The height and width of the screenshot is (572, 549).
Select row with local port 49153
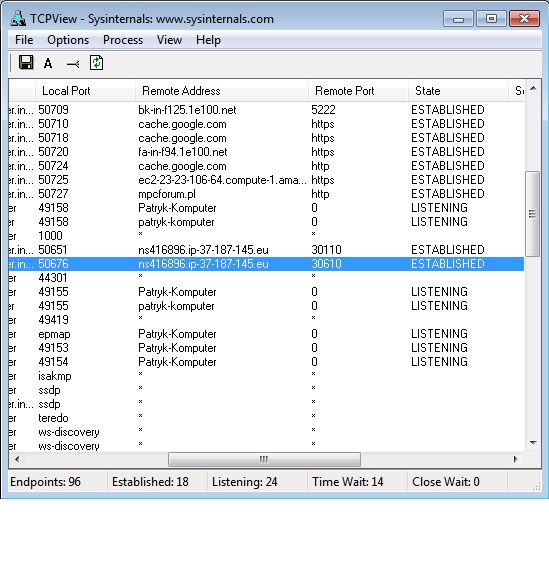point(266,348)
